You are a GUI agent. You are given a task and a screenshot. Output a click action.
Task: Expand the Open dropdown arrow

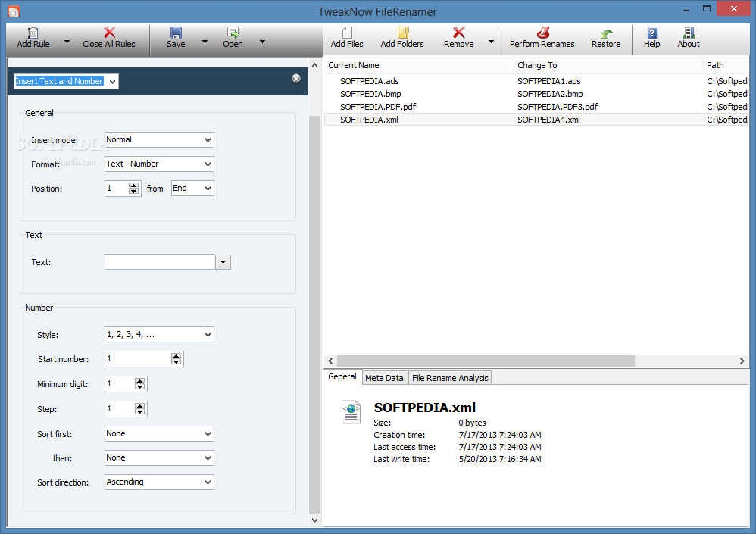pos(262,42)
